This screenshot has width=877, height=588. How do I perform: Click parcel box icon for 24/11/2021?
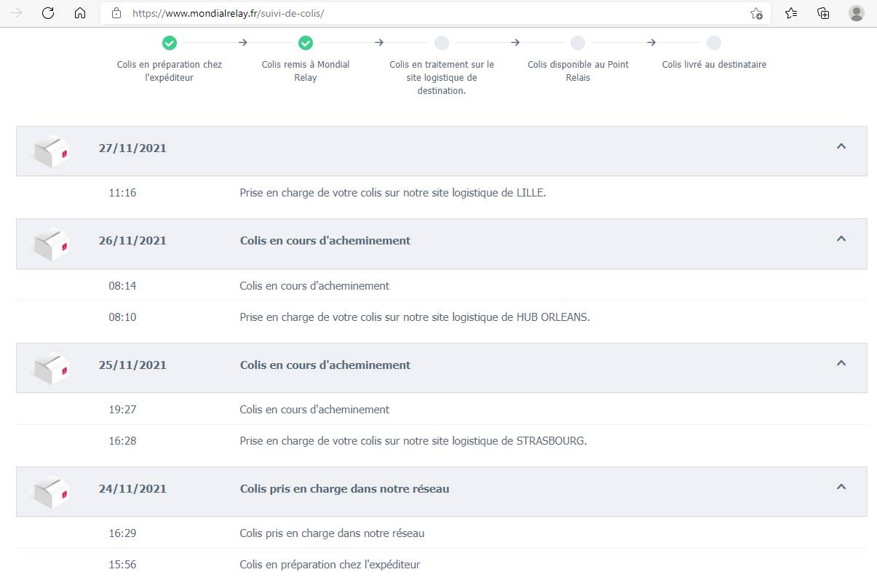[52, 492]
